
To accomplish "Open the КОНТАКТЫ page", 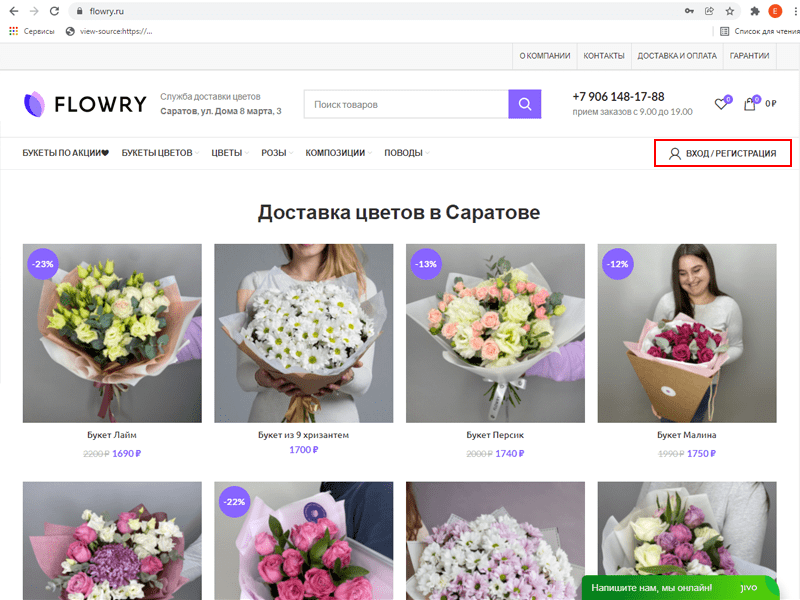I will [604, 56].
